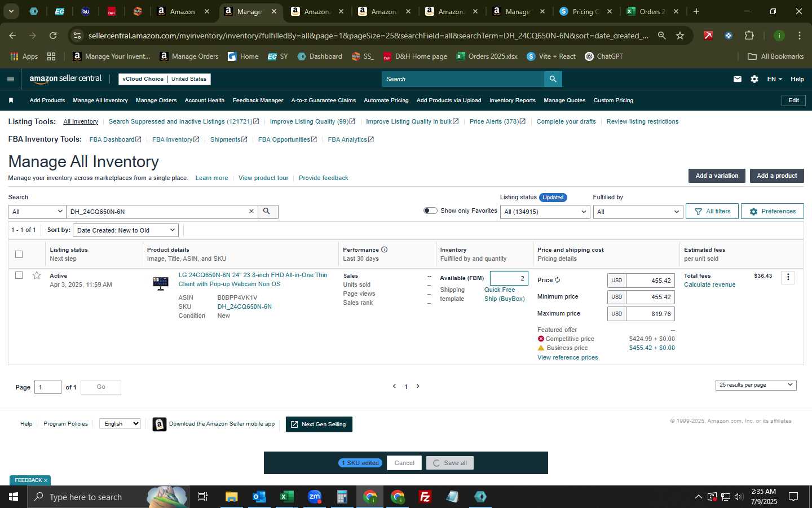The image size is (812, 508).
Task: Open Excel from the Windows taskbar
Action: pos(287,497)
